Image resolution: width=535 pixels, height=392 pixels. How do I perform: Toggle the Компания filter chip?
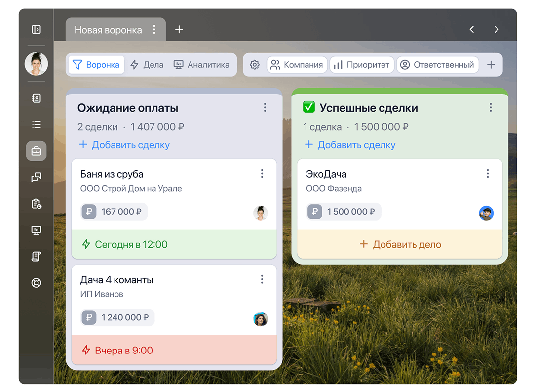pos(297,64)
